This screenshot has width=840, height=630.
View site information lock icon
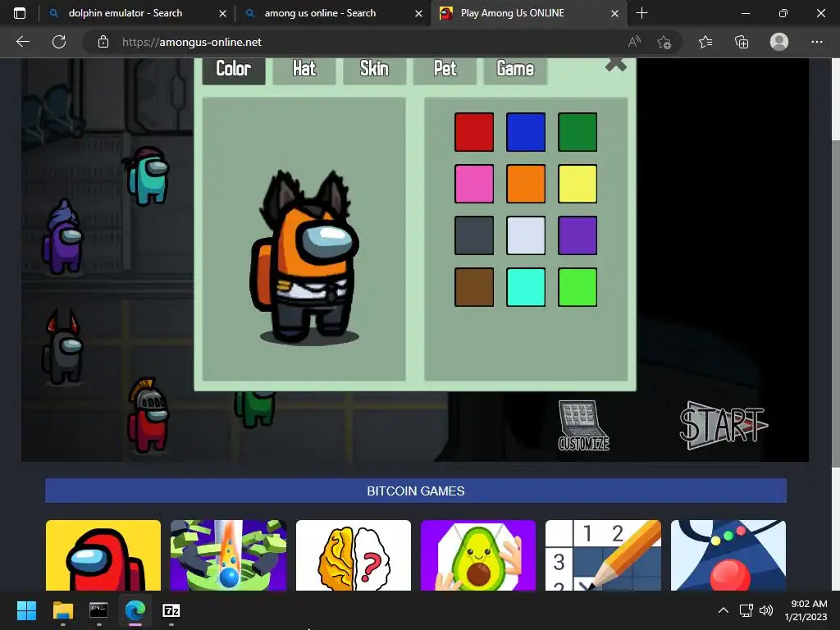click(x=103, y=42)
